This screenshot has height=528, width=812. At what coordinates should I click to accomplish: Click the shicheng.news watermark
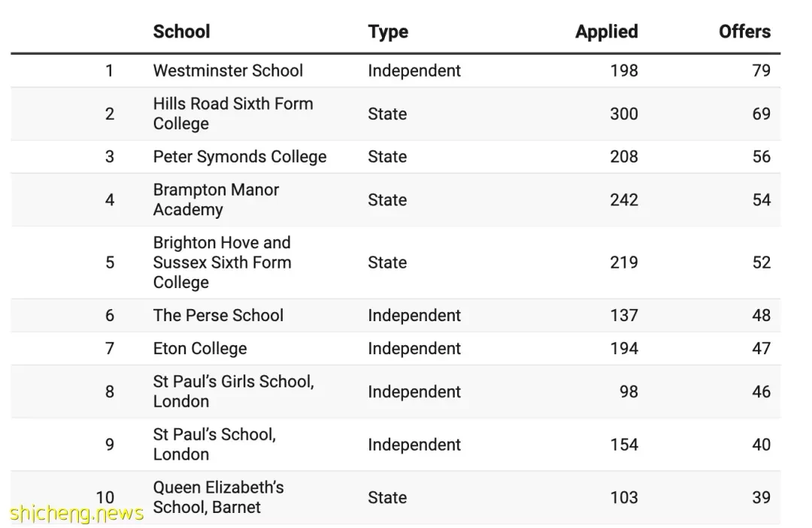tap(77, 513)
